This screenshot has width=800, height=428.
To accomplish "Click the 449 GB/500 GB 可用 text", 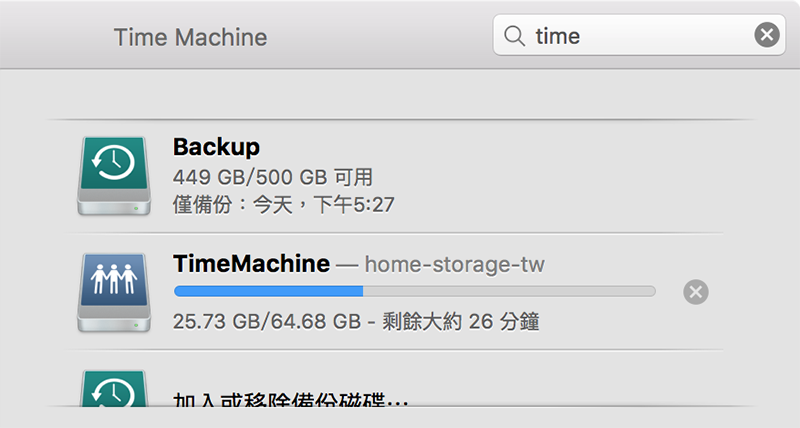I will pyautogui.click(x=273, y=178).
